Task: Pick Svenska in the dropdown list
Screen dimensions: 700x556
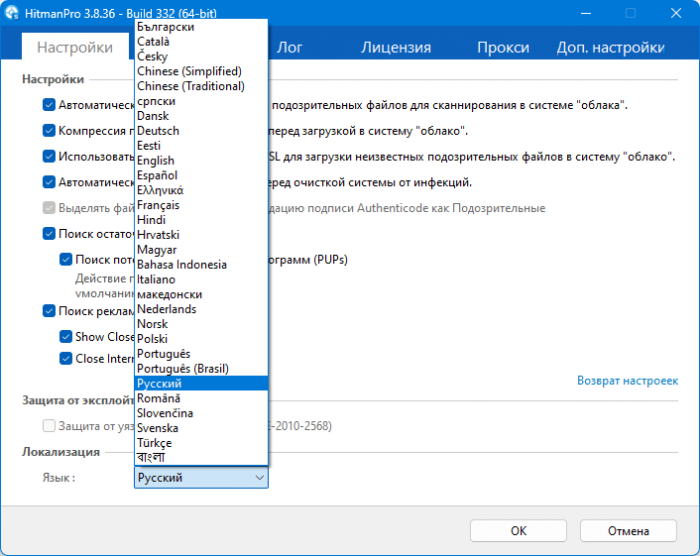Action: coord(201,428)
